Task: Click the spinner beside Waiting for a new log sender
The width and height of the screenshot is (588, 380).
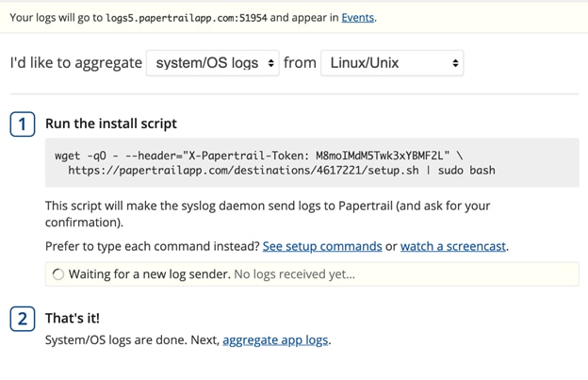Action: (x=58, y=274)
